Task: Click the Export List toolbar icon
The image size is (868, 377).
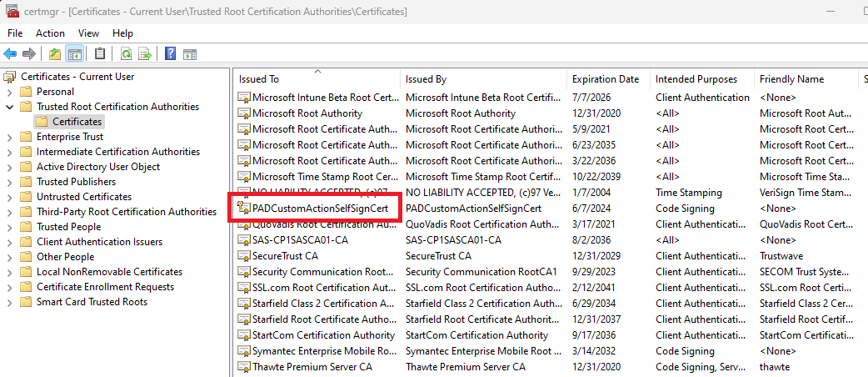Action: click(144, 53)
